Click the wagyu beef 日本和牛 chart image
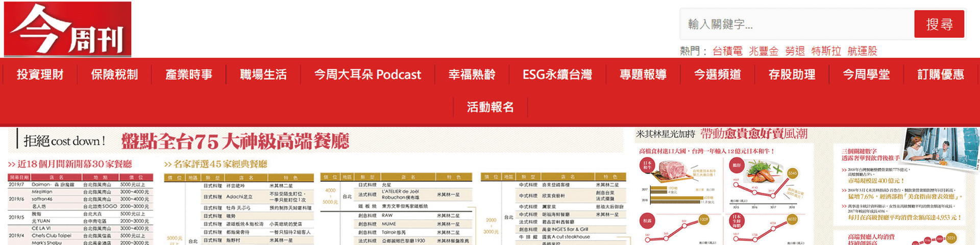 (x=678, y=171)
